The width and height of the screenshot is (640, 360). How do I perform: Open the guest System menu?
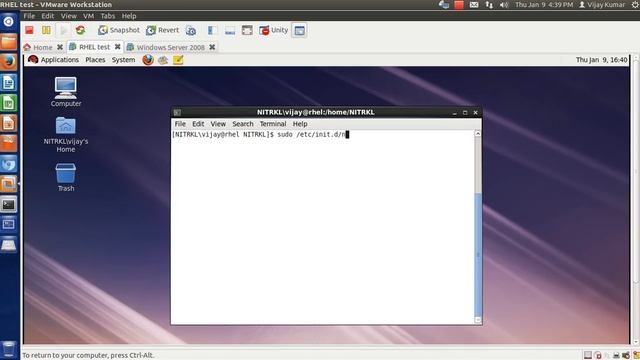pyautogui.click(x=123, y=60)
